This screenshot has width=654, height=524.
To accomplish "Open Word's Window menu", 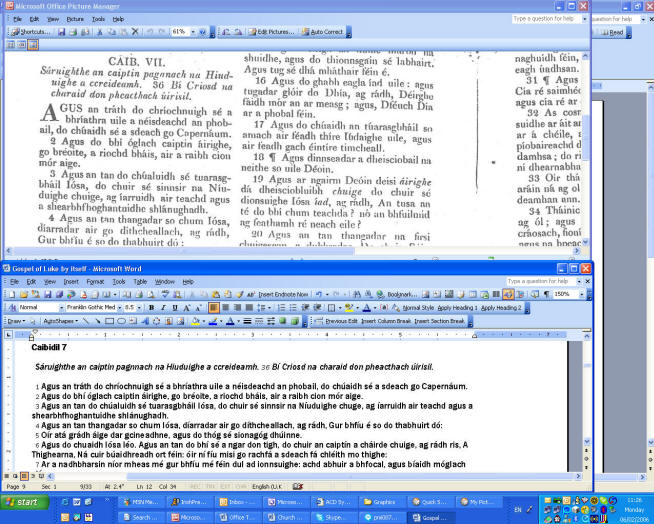I will (165, 282).
